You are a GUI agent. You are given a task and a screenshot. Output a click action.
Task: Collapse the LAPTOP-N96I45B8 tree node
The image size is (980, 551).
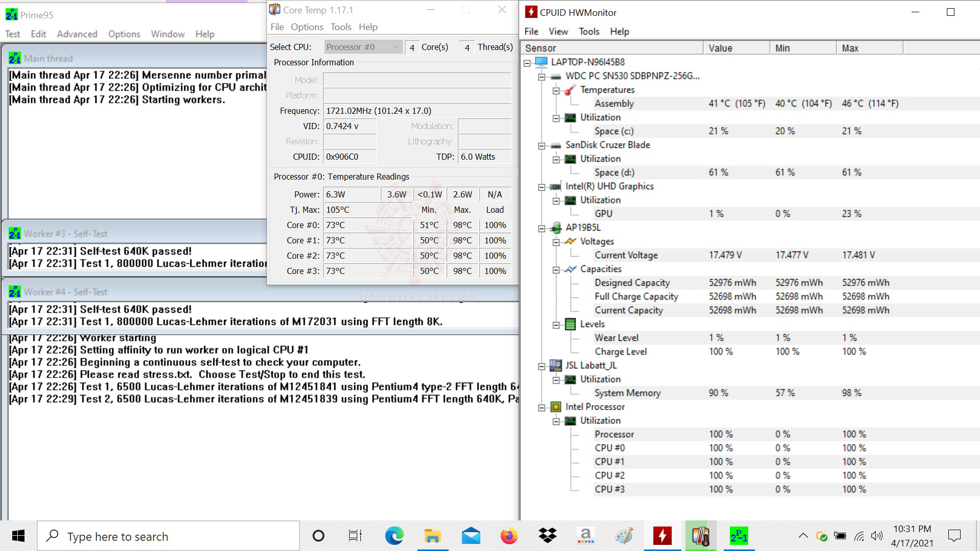(527, 63)
